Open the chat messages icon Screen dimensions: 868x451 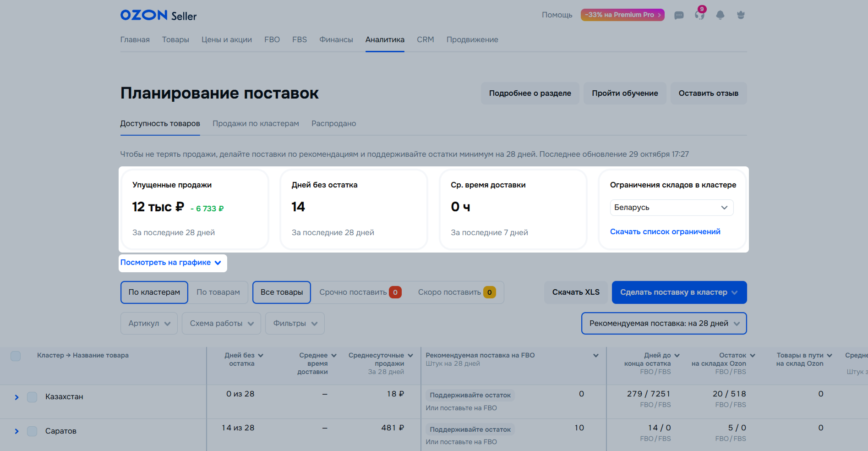[x=679, y=15]
